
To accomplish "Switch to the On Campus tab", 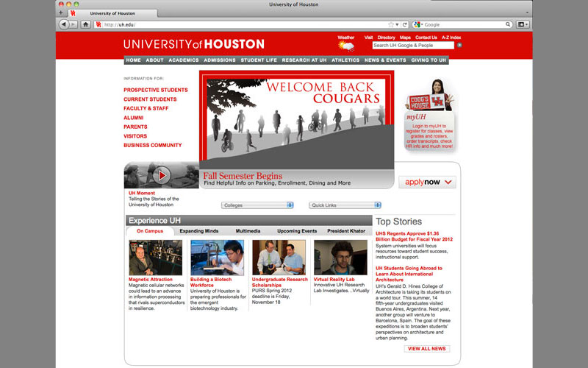I will [x=150, y=231].
